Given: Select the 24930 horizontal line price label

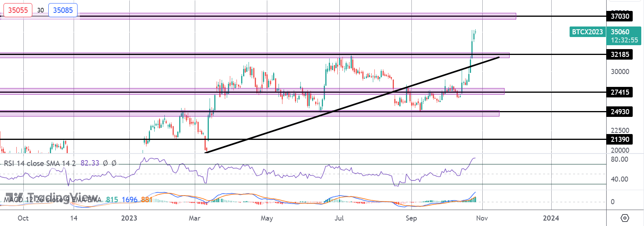Looking at the screenshot, I should (619, 111).
